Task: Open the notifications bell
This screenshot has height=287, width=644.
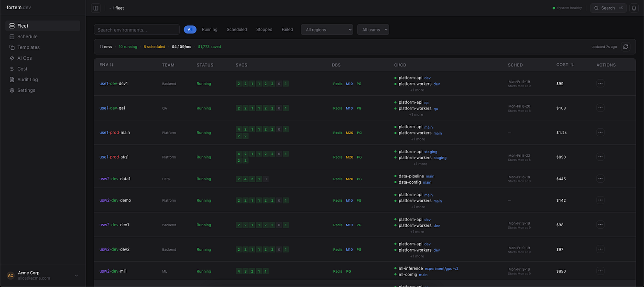Action: tap(634, 8)
